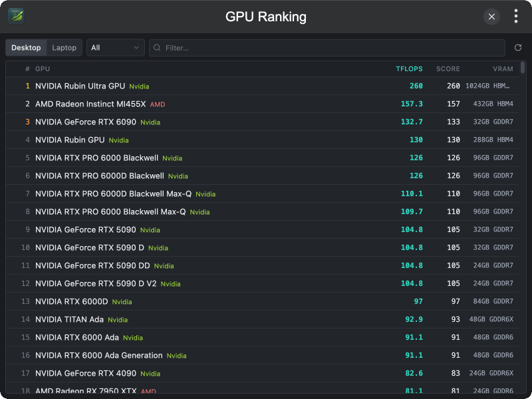The width and height of the screenshot is (532, 399).
Task: Click the 24GB GDDR6X VRAM cell
Action: pyautogui.click(x=491, y=374)
